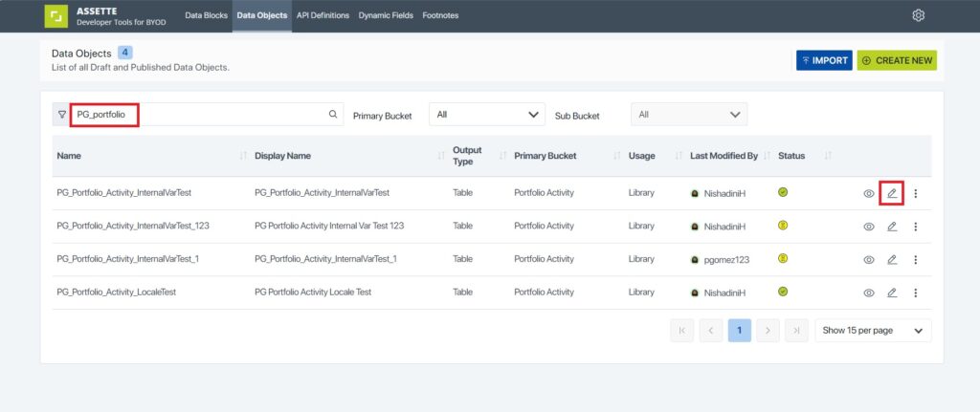Viewport: 980px width, 412px height.
Task: Click the published status icon for PG_Portfolio_Activity_LocaleTest
Action: click(x=783, y=291)
